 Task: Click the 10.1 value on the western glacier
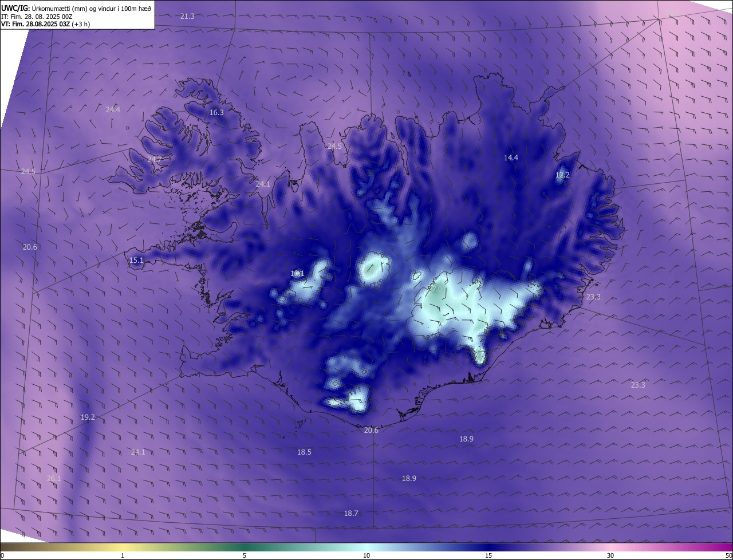coord(297,273)
